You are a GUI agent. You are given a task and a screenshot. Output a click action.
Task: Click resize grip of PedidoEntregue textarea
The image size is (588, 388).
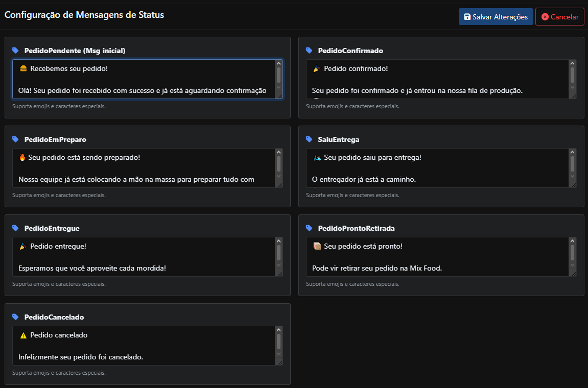[x=279, y=273]
